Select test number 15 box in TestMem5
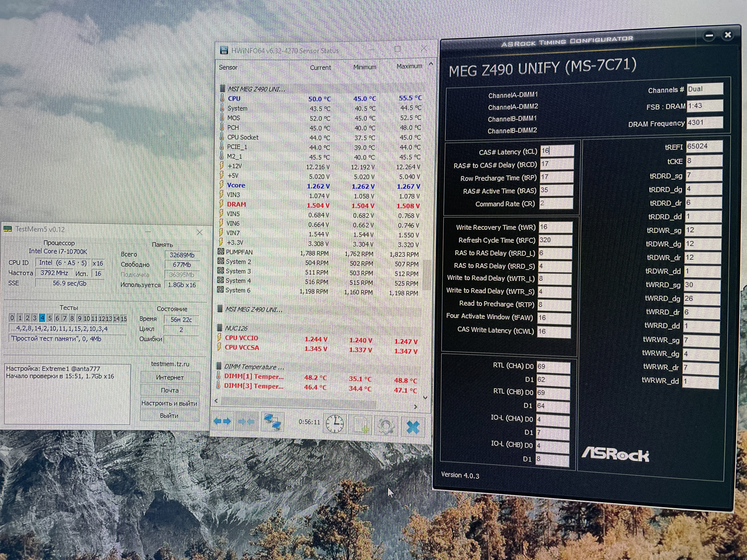The width and height of the screenshot is (747, 560). (x=124, y=319)
